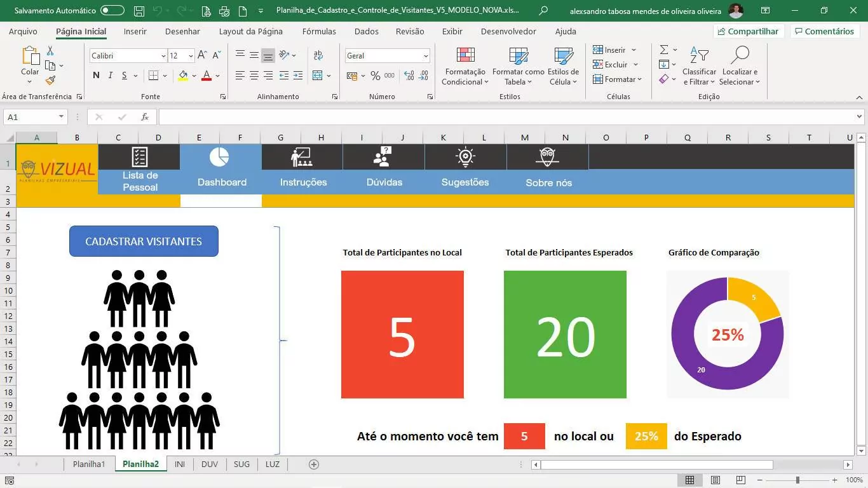Open the Sugestões lightbulb icon
The image size is (868, 488).
pyautogui.click(x=466, y=157)
